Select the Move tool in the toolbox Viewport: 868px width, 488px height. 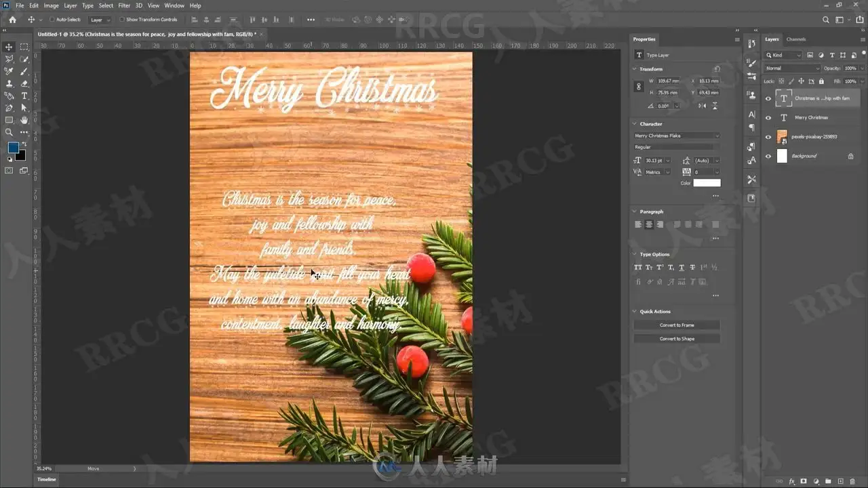pyautogui.click(x=9, y=47)
